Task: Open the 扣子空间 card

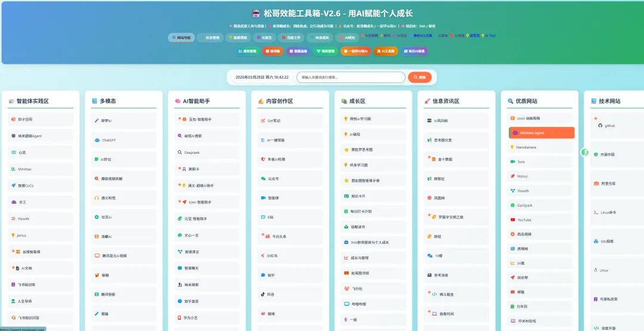Action: coord(41,119)
